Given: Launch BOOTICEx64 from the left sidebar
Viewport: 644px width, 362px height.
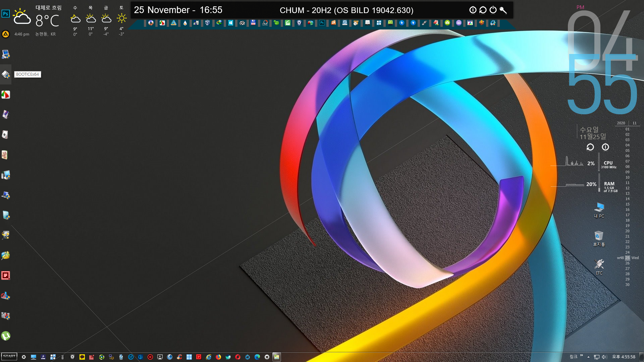Looking at the screenshot, I should click(x=6, y=74).
